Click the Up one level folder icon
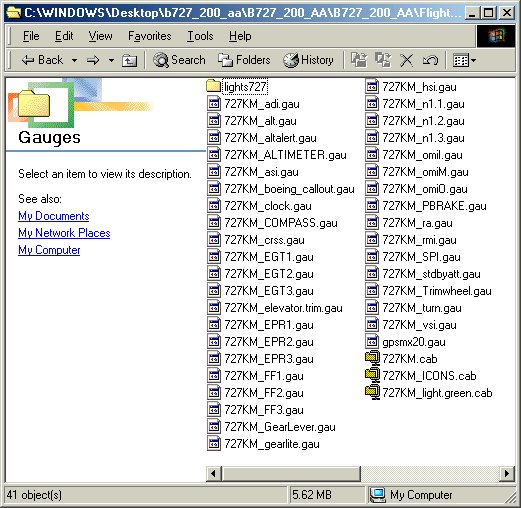 (x=129, y=60)
